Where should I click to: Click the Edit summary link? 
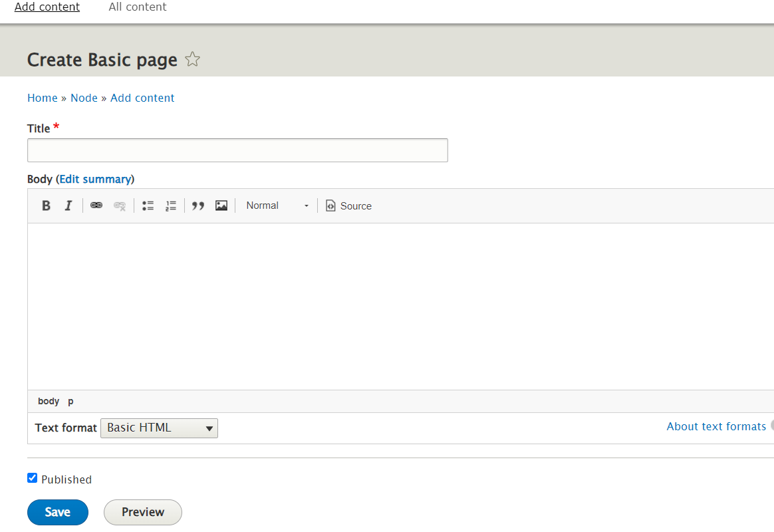click(96, 179)
